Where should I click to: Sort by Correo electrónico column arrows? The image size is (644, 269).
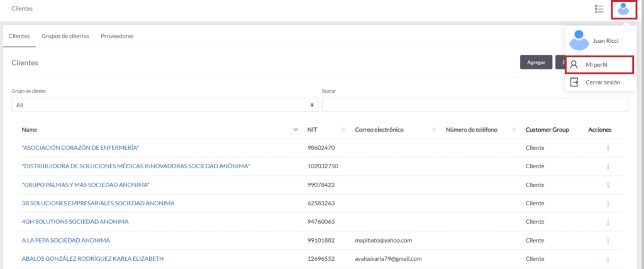pos(434,130)
